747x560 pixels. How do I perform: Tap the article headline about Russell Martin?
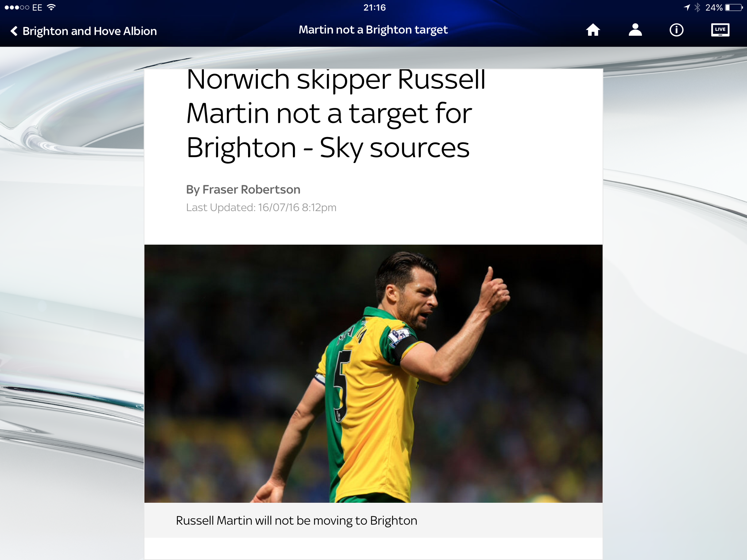[336, 114]
